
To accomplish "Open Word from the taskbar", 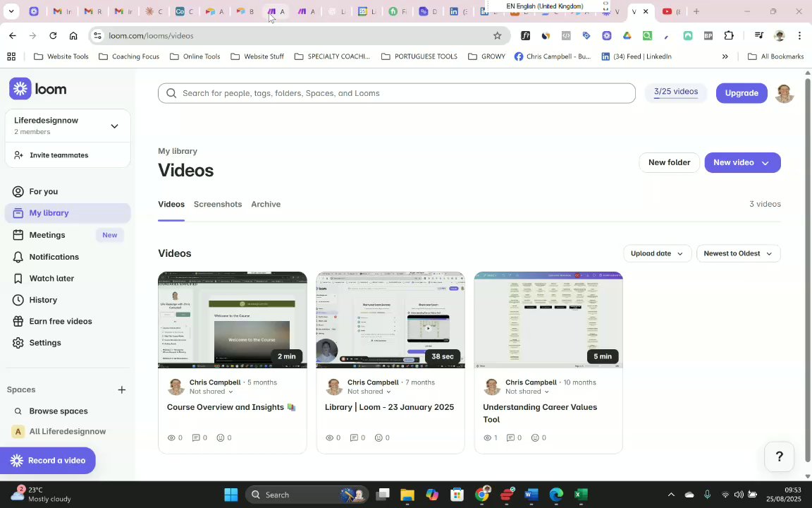I will coord(531,495).
